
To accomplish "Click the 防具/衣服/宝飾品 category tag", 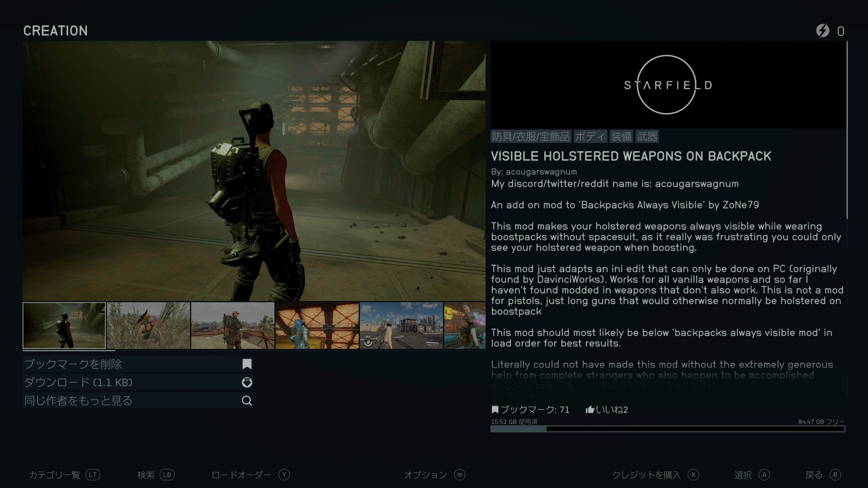I will [x=531, y=136].
